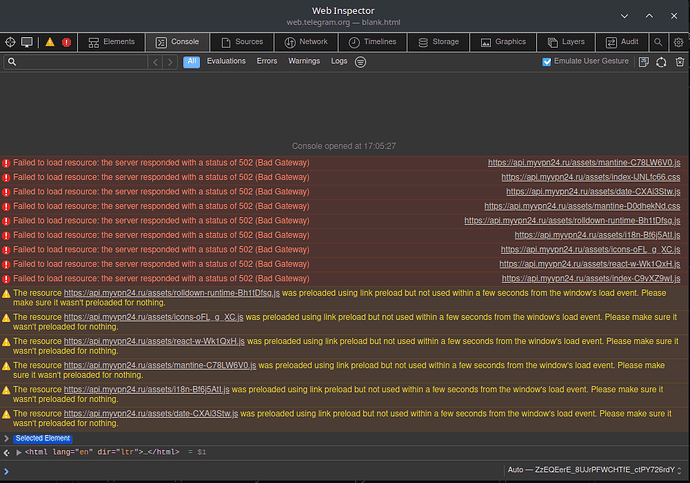Click down chevron in title bar

624,16
